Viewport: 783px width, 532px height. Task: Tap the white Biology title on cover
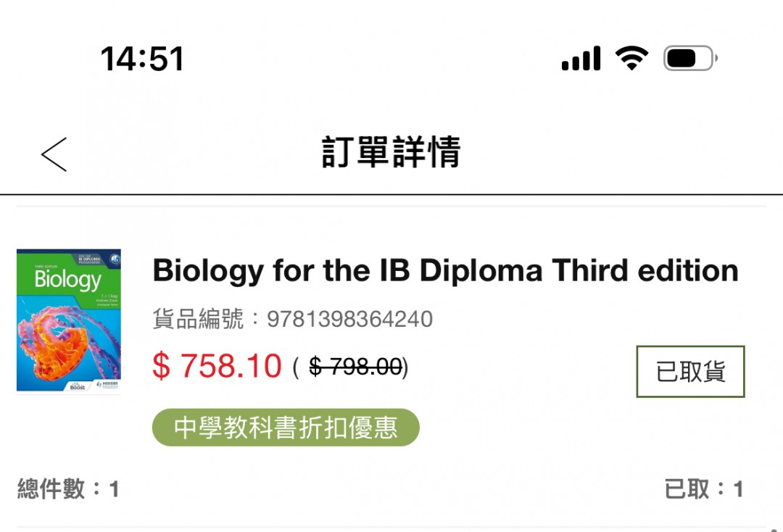[67, 280]
